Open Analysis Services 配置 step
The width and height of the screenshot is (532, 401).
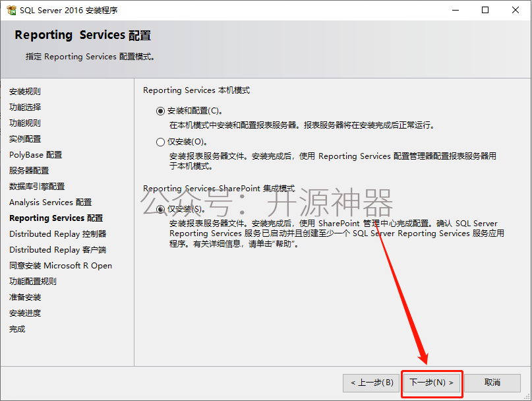click(51, 202)
